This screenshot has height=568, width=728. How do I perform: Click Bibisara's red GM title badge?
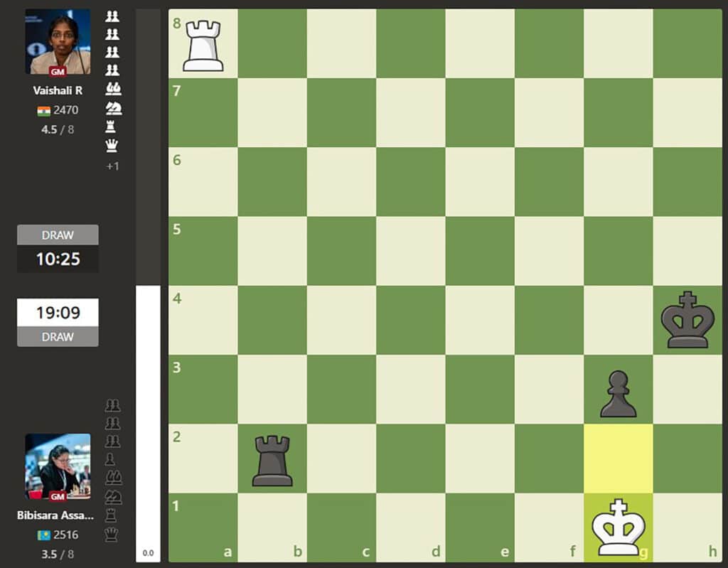click(58, 496)
